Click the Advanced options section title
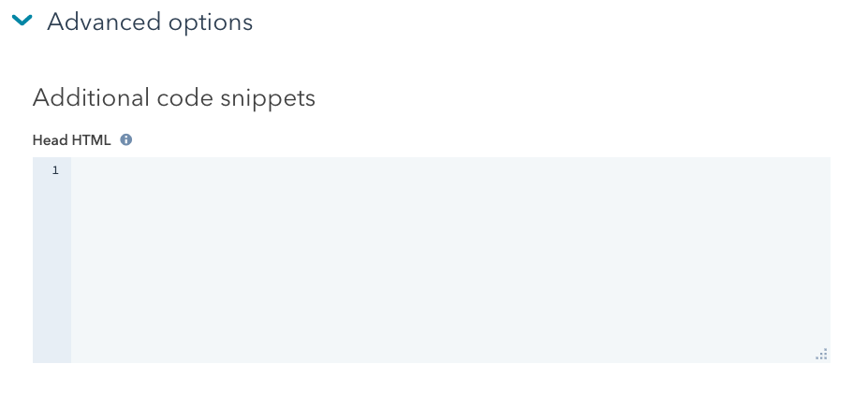The width and height of the screenshot is (868, 393). click(150, 22)
